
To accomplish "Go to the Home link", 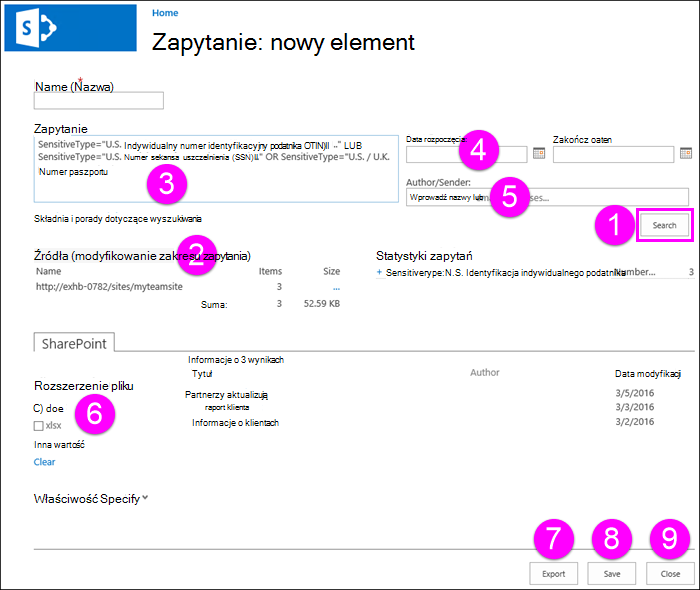I will click(165, 13).
